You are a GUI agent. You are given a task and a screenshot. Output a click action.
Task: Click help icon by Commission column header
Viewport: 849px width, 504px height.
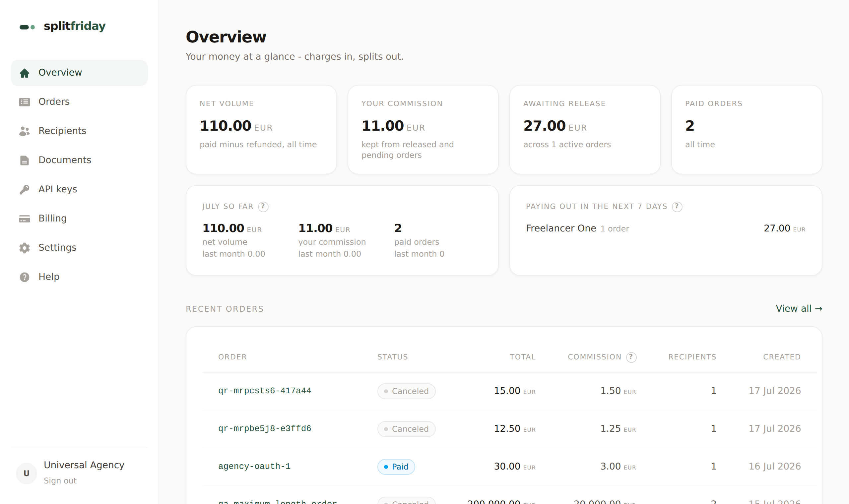[x=631, y=357]
